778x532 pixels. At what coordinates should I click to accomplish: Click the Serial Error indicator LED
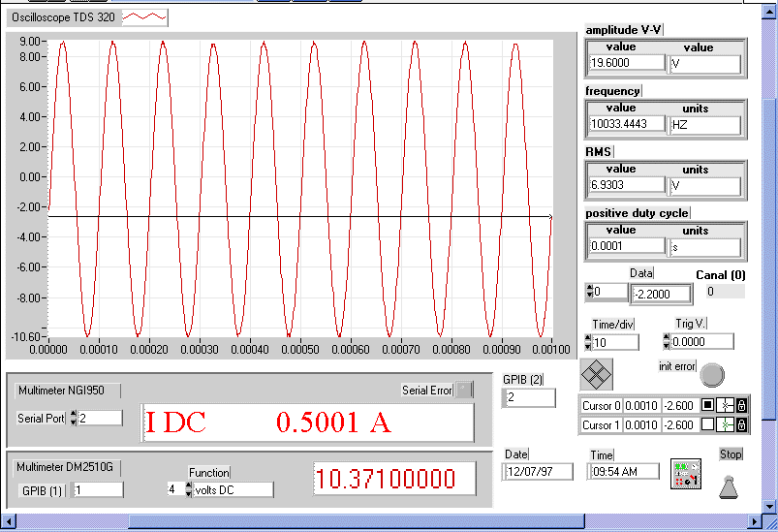[464, 390]
